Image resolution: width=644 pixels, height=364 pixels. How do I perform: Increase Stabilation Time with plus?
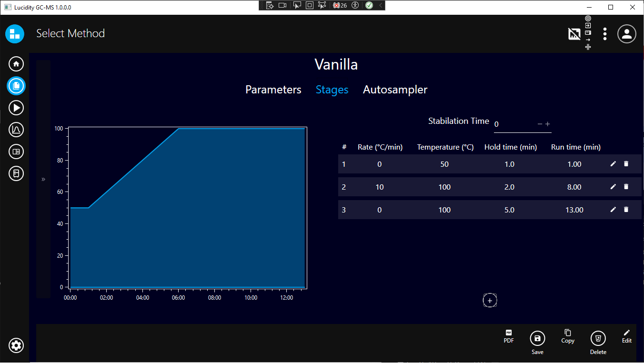548,124
